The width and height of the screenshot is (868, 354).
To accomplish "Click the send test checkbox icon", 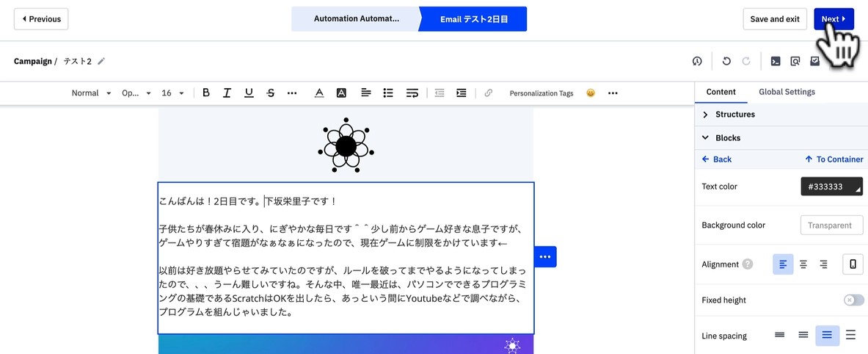I will pyautogui.click(x=815, y=61).
